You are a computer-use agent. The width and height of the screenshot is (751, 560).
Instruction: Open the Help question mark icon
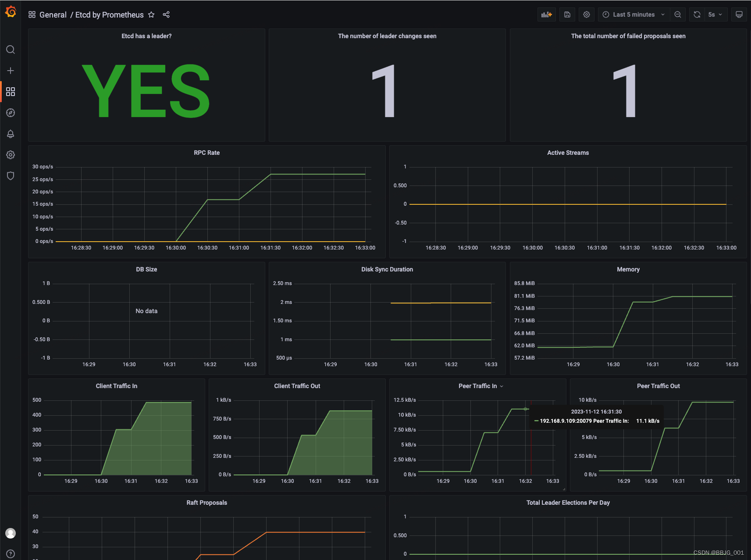tap(11, 554)
